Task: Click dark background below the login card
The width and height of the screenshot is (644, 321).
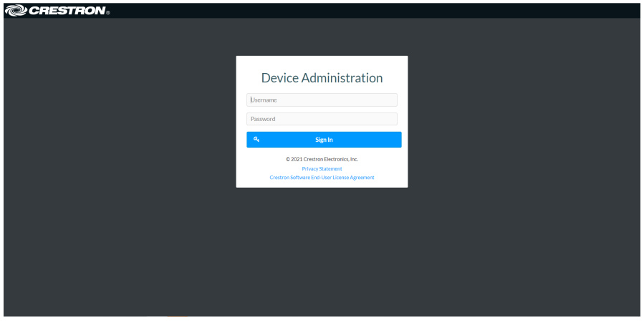Action: (322, 251)
